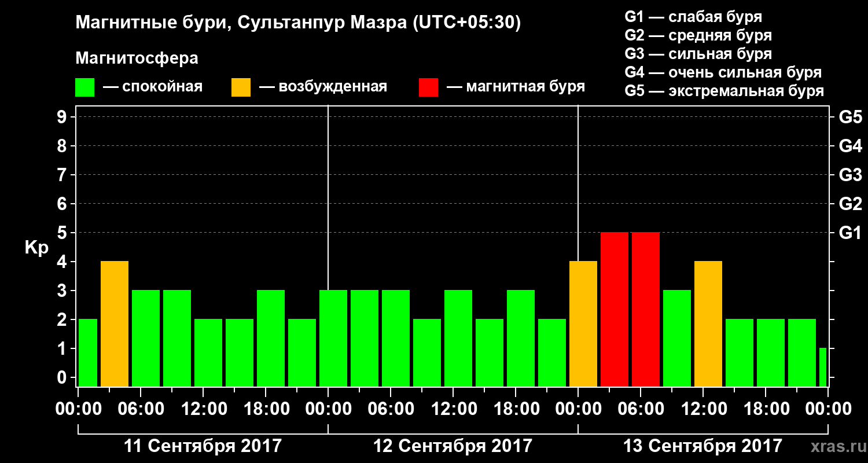Image resolution: width=868 pixels, height=463 pixels.
Task: Click the first green bar on 11 September
Action: (x=87, y=353)
